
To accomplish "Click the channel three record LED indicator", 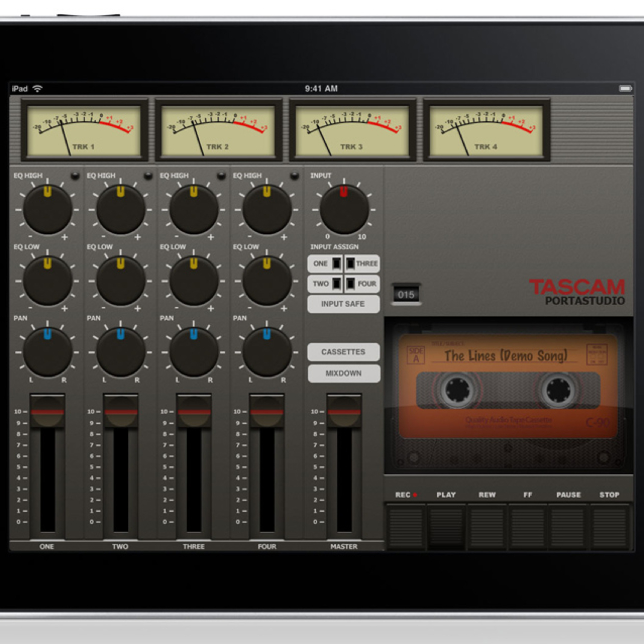I will click(221, 176).
